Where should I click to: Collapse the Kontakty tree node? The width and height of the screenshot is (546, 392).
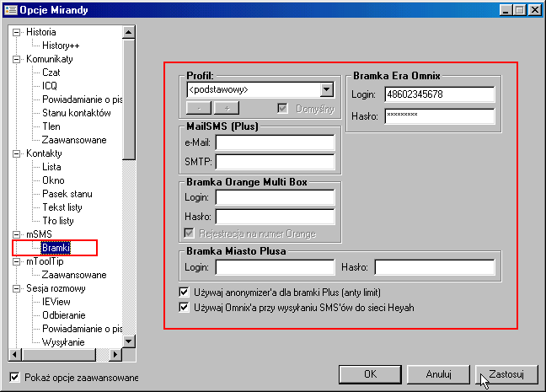pos(17,154)
